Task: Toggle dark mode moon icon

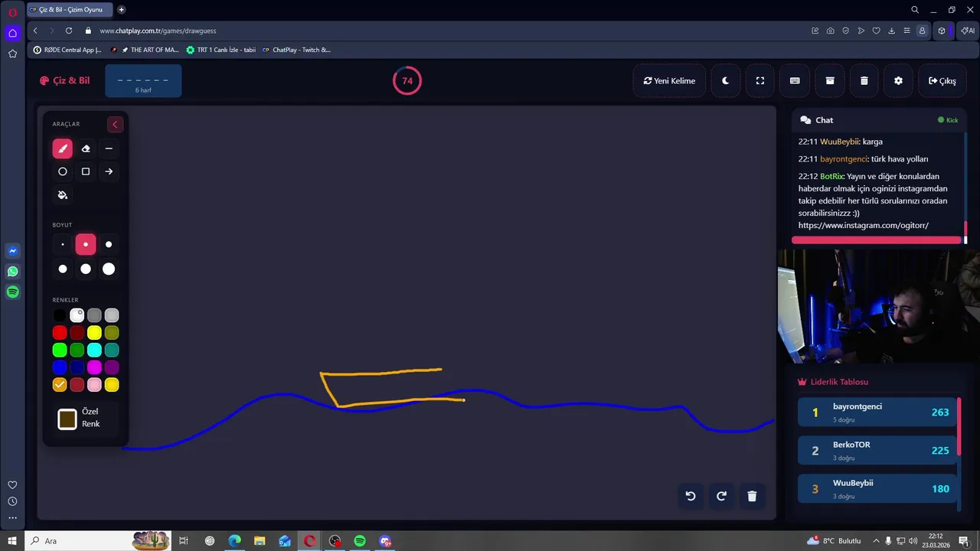Action: tap(725, 80)
